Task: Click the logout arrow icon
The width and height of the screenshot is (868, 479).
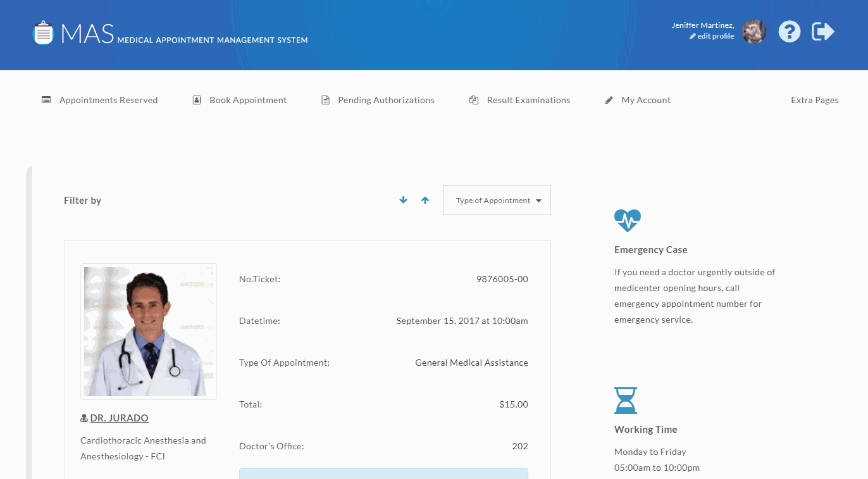Action: coord(822,32)
